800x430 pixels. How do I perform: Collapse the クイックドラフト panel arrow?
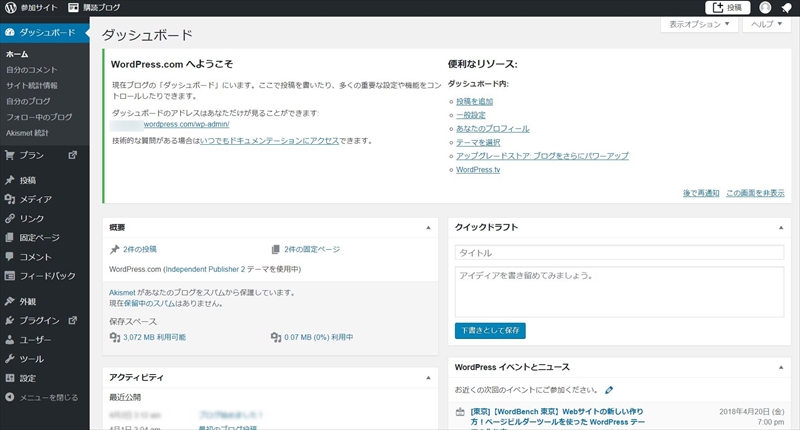[781, 227]
